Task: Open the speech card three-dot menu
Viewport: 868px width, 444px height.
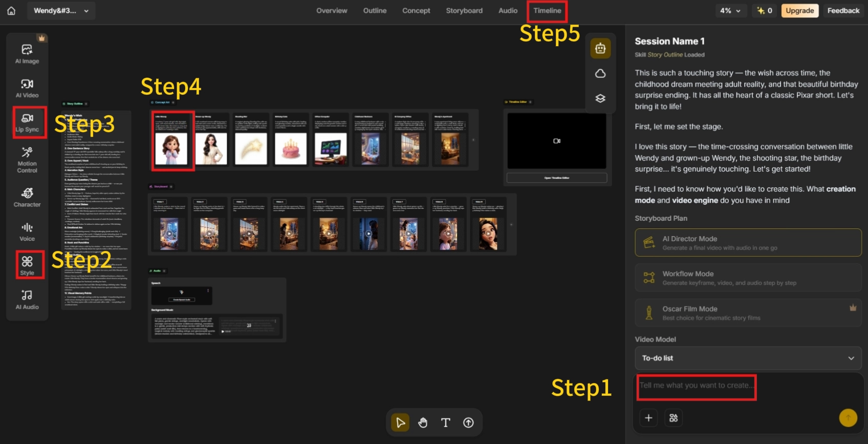Action: click(x=208, y=290)
